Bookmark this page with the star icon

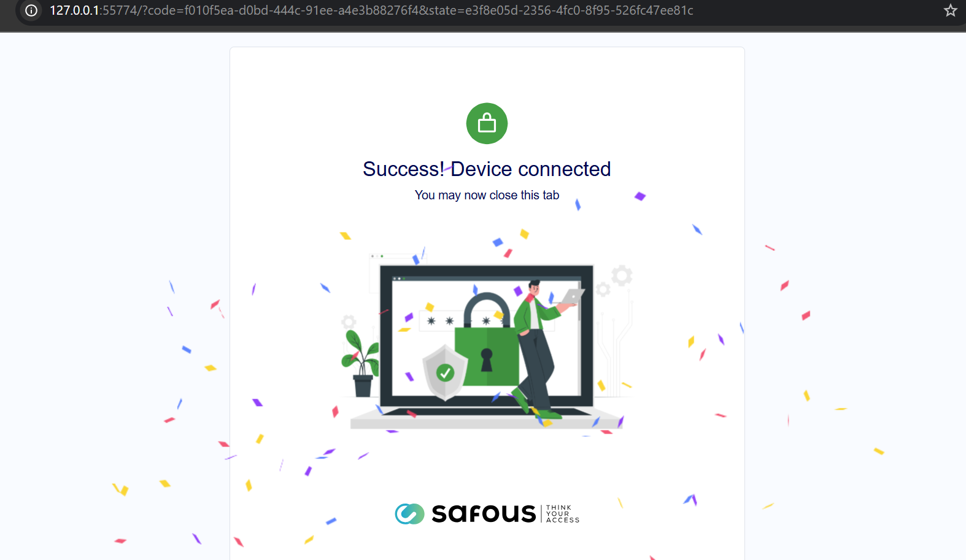pyautogui.click(x=950, y=10)
